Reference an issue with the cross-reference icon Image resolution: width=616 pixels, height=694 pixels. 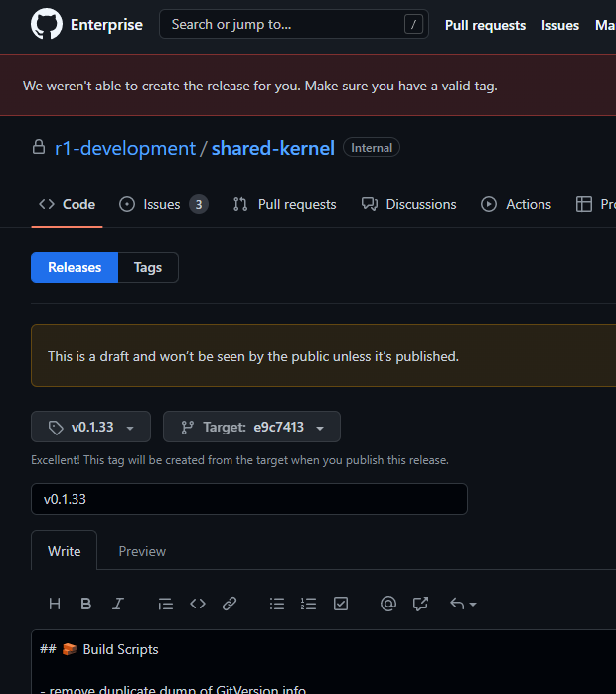[420, 604]
